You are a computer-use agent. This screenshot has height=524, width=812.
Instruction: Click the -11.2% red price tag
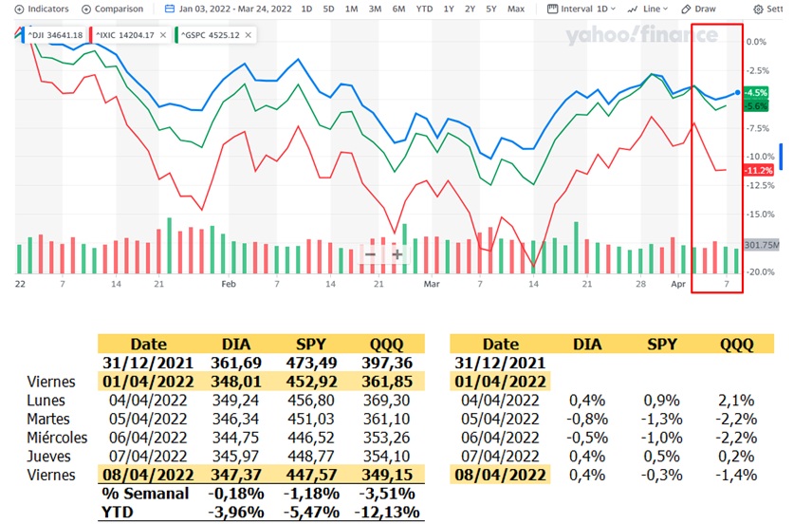[x=758, y=170]
